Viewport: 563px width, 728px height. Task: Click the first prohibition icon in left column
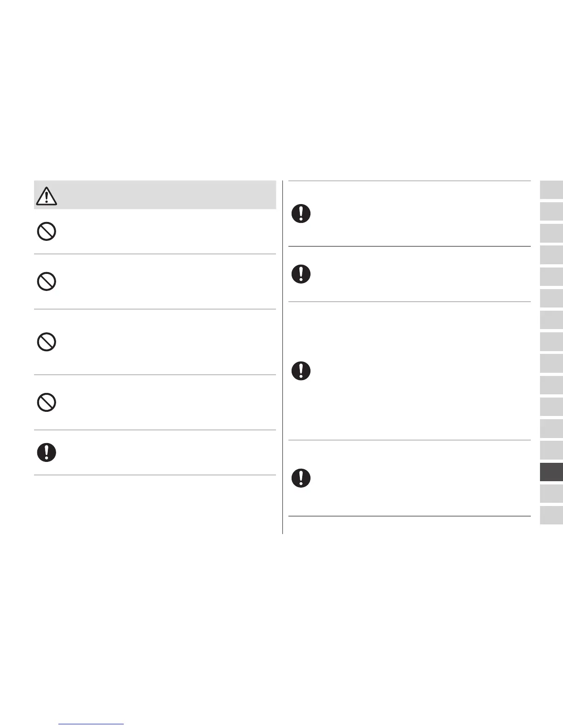tap(46, 231)
